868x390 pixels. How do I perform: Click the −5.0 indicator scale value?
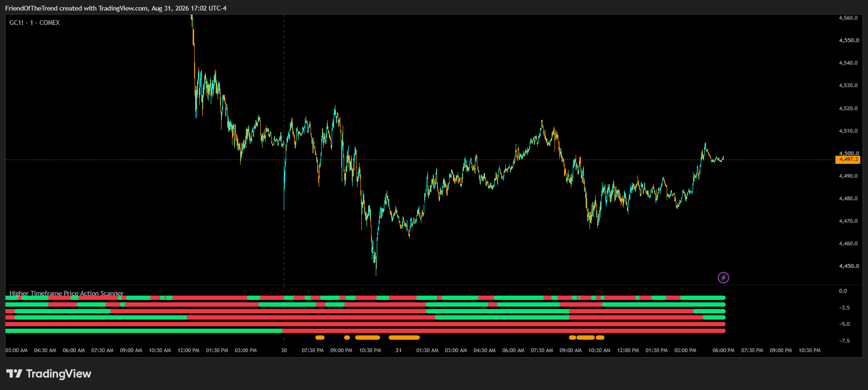pyautogui.click(x=845, y=324)
